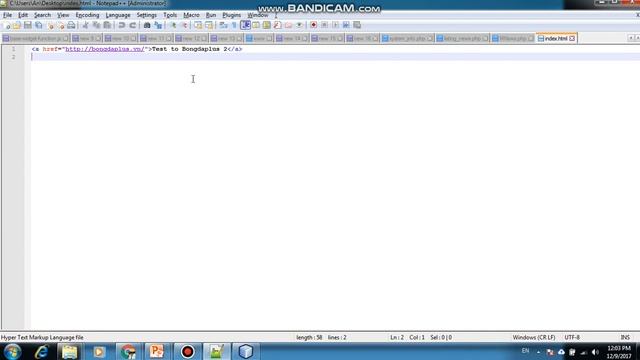
Task: Toggle file monitoring eye icon
Action: pyautogui.click(x=300, y=25)
